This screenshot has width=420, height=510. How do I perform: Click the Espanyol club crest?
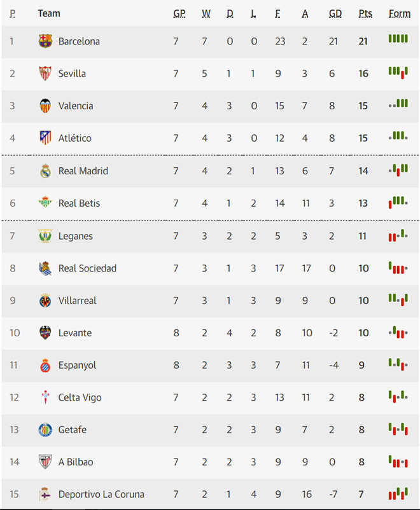[45, 366]
